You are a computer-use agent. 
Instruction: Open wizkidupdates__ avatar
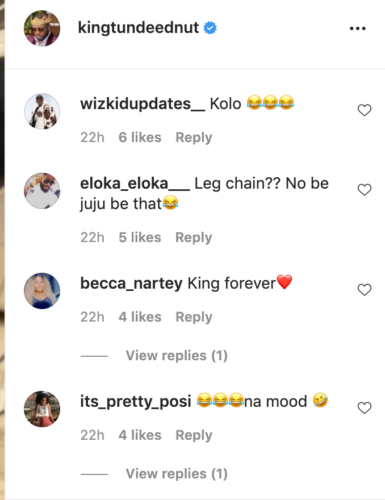tap(42, 111)
